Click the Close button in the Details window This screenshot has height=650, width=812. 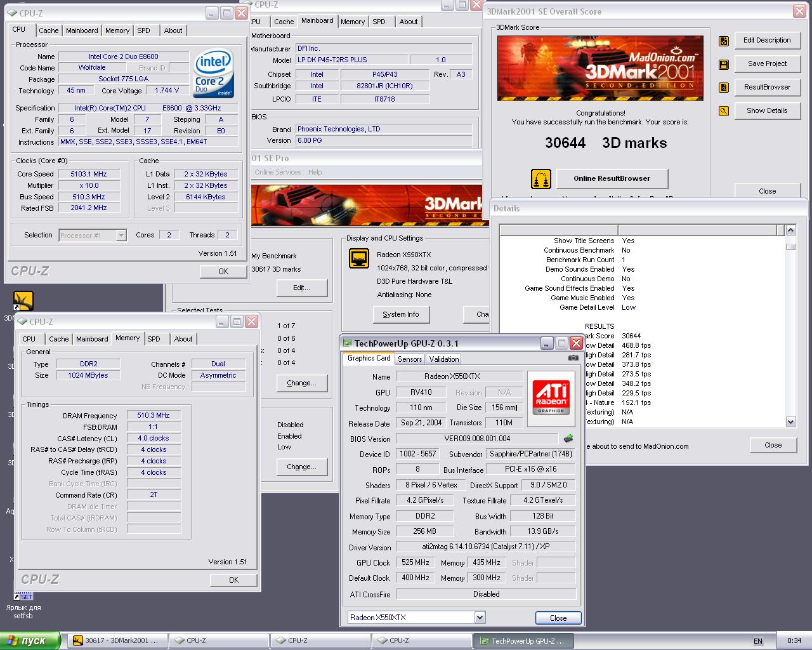click(x=773, y=445)
